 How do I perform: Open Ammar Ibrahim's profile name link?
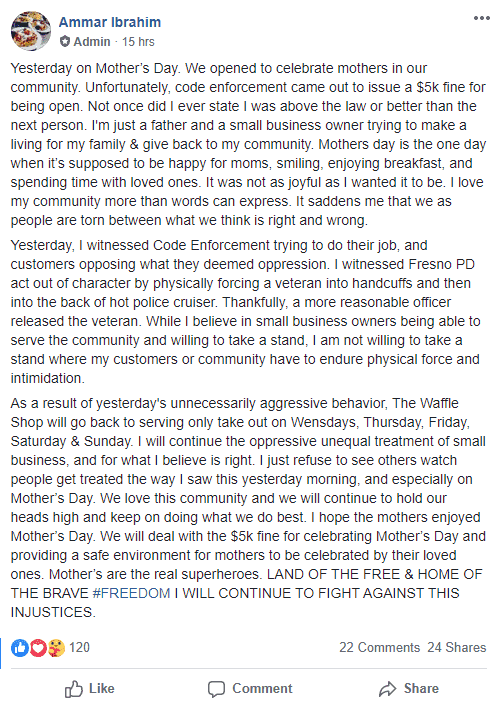tap(110, 22)
